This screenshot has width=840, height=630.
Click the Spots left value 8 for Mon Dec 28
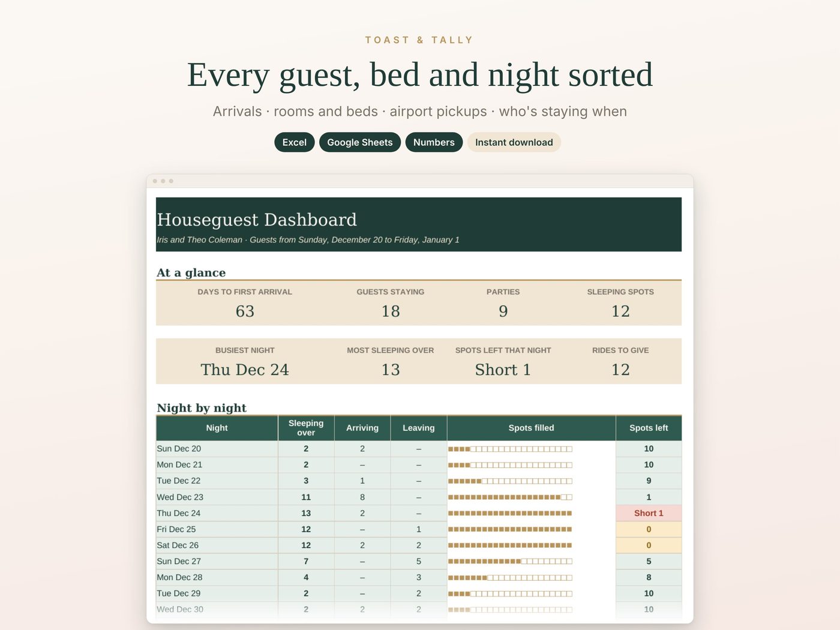coord(649,578)
